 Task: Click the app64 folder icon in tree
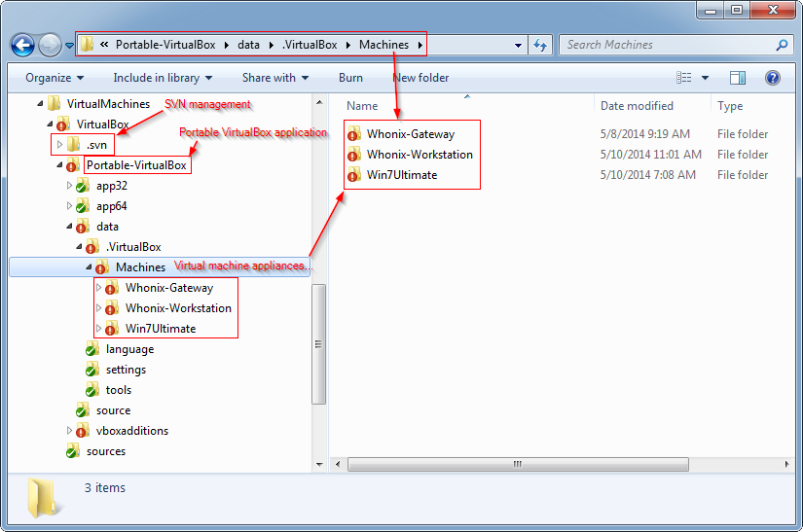click(x=83, y=206)
